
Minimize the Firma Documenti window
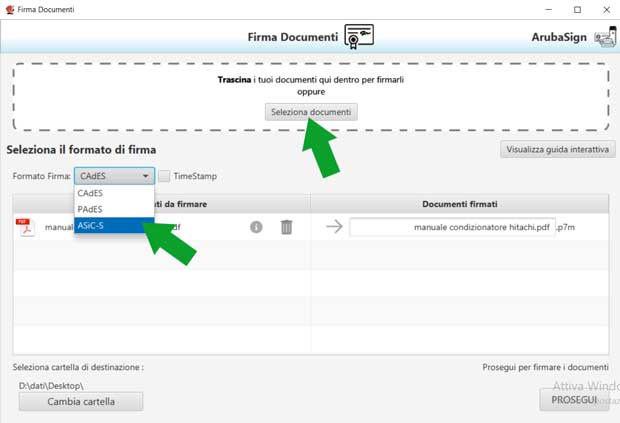point(549,9)
